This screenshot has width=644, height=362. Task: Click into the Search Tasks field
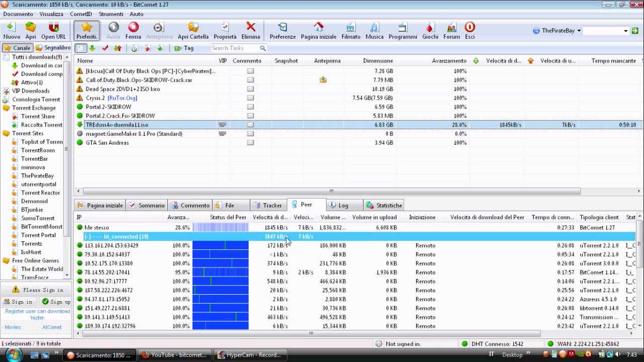pos(234,48)
